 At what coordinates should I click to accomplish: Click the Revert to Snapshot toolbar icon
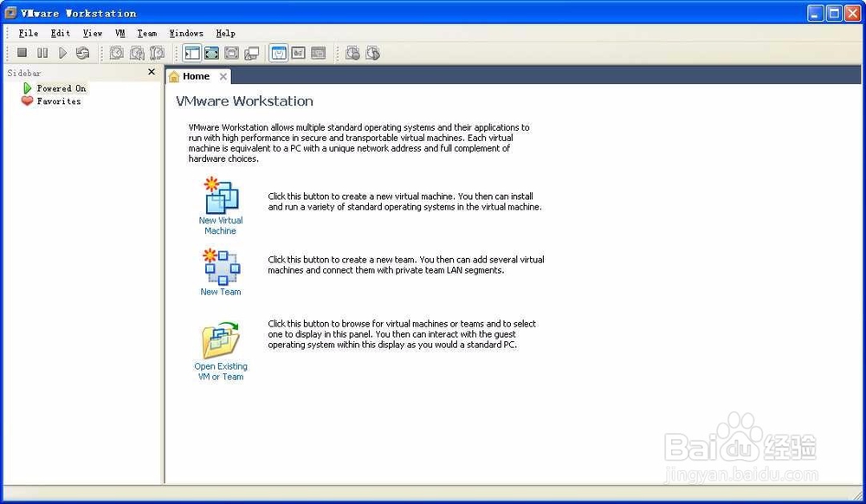pos(137,53)
